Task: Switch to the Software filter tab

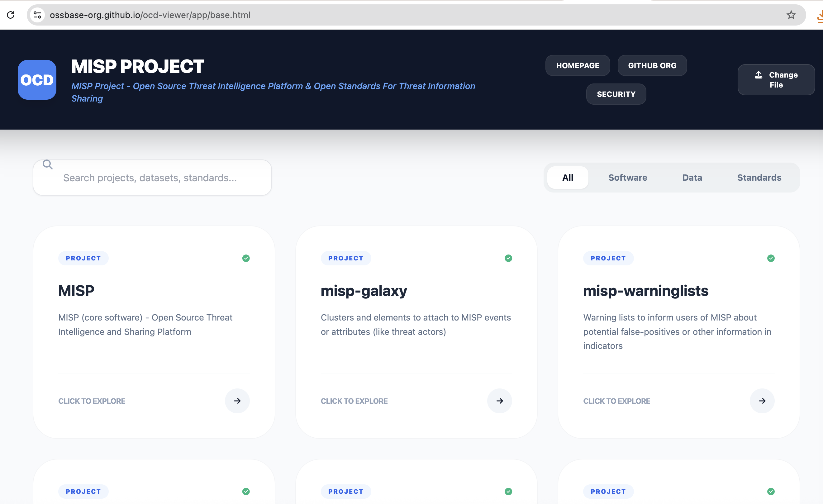Action: 627,178
